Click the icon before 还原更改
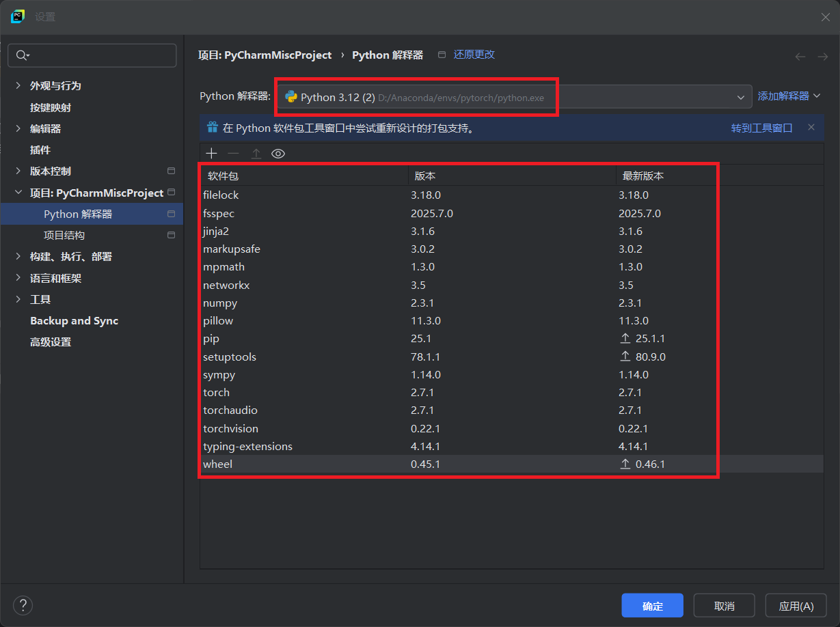 click(x=442, y=55)
